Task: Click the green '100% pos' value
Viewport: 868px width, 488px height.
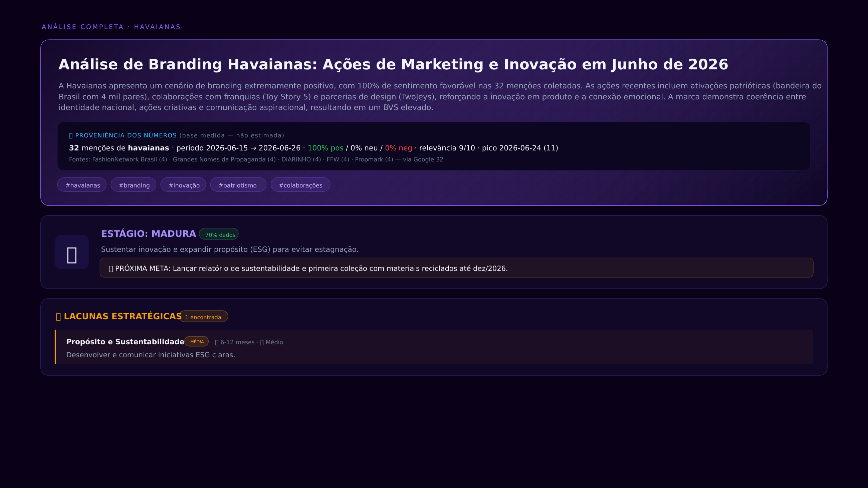Action: click(325, 148)
